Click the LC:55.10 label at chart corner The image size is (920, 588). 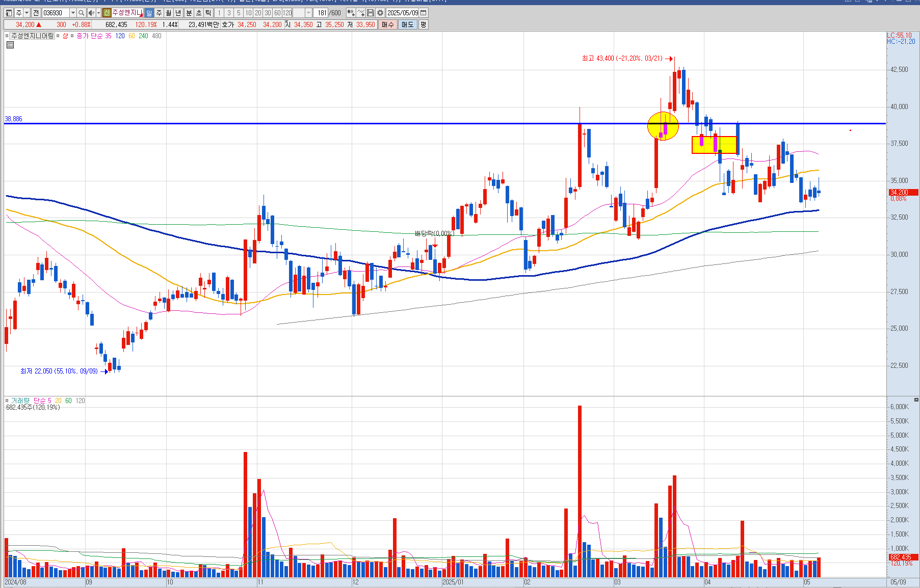[x=900, y=36]
